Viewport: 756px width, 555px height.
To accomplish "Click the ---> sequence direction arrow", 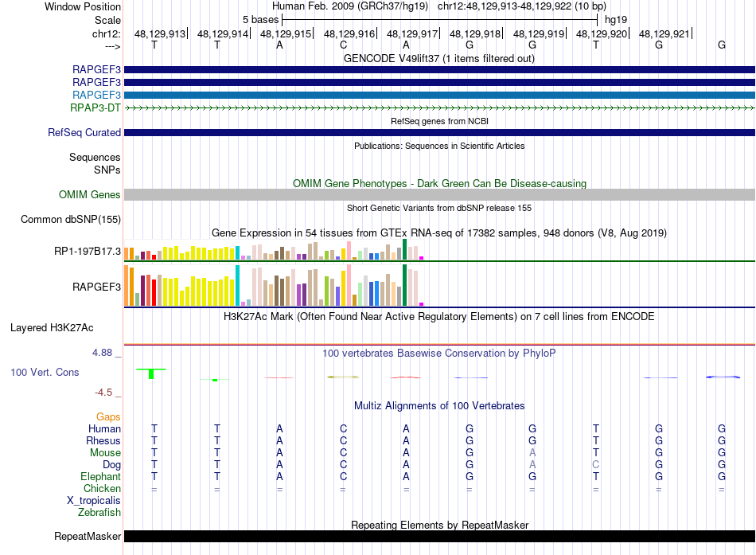I will 112,46.
